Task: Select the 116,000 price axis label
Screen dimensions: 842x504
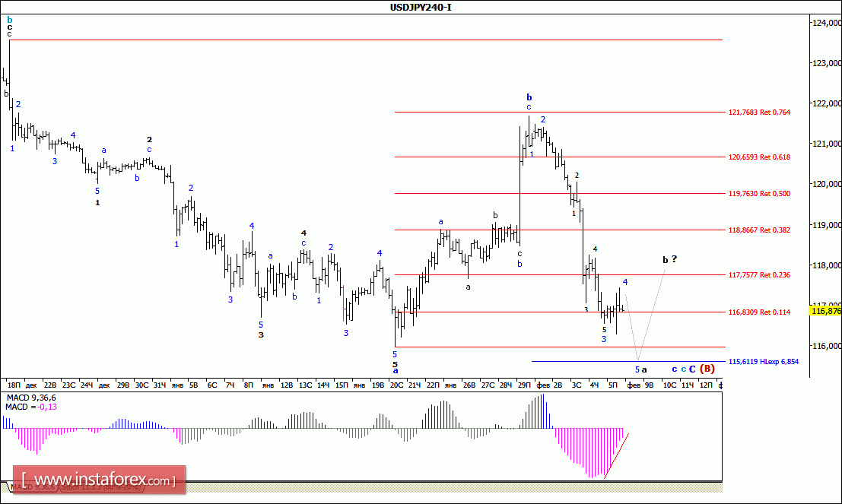Action: point(827,346)
